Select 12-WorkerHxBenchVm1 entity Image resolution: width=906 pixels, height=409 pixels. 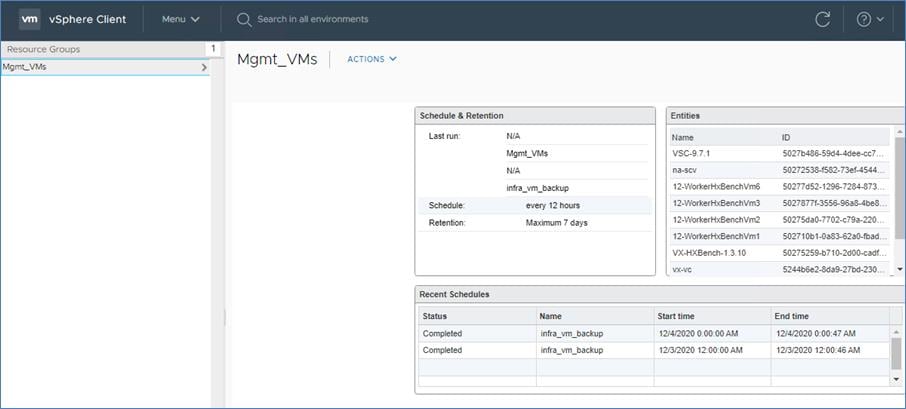(x=779, y=236)
